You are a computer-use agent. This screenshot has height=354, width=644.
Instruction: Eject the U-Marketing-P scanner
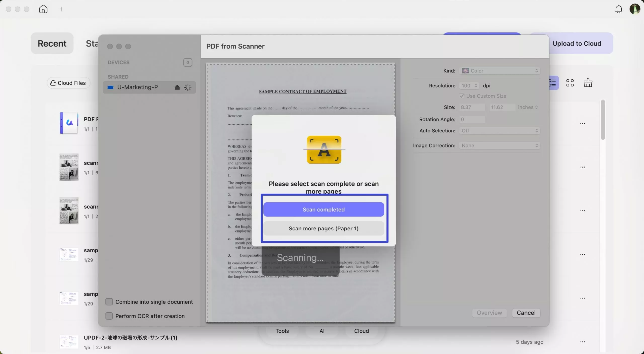point(177,87)
